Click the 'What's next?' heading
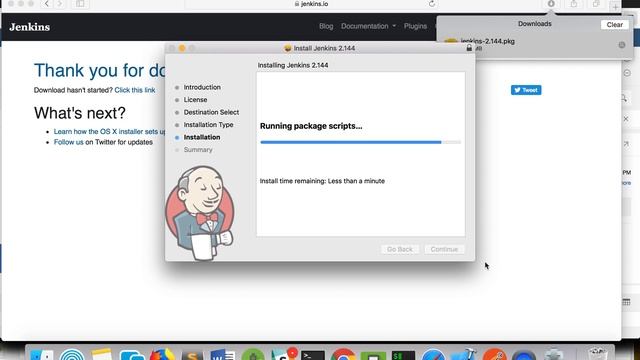This screenshot has height=360, width=640. pyautogui.click(x=80, y=113)
